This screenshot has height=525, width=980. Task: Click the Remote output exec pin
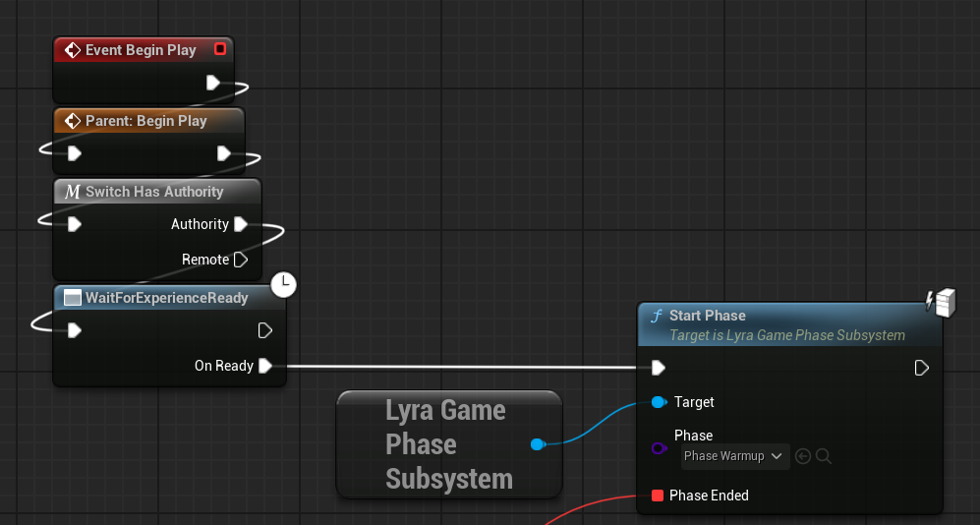[241, 260]
